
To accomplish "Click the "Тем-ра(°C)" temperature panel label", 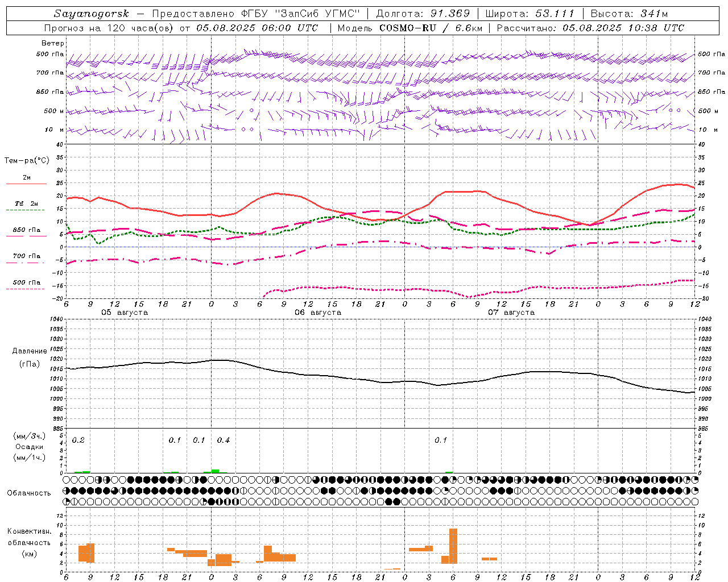I will 27,161.
